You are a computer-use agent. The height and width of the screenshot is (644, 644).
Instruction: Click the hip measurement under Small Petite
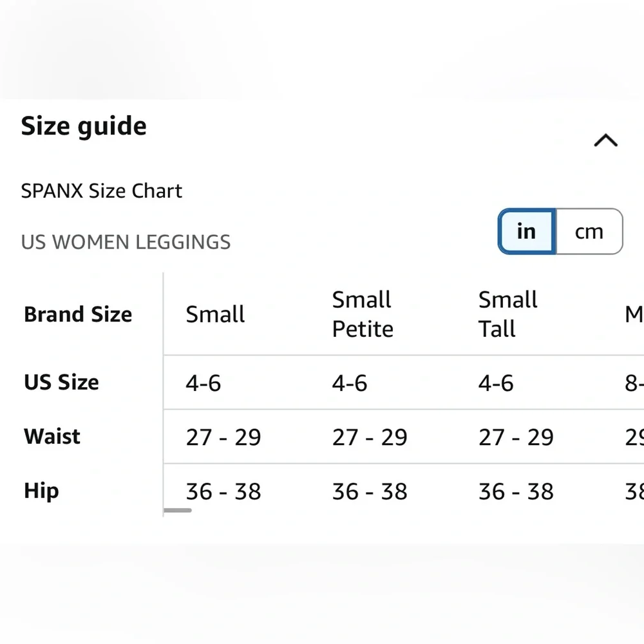370,492
